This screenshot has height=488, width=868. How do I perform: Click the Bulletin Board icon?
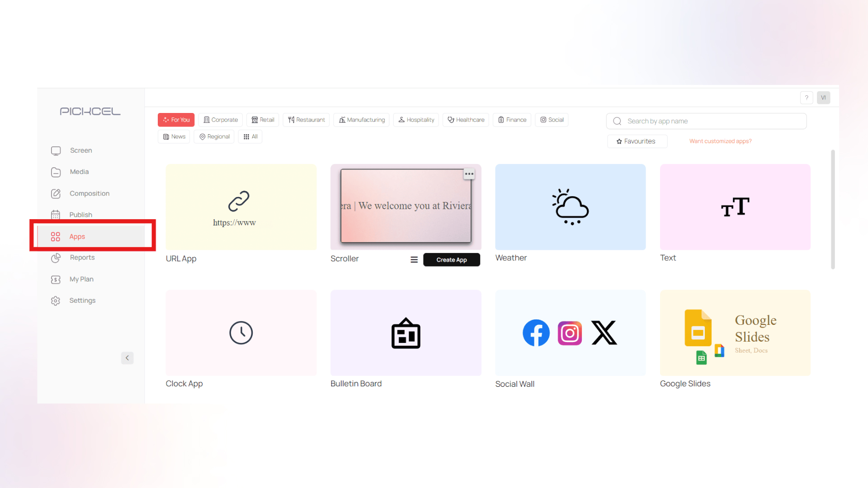point(406,333)
